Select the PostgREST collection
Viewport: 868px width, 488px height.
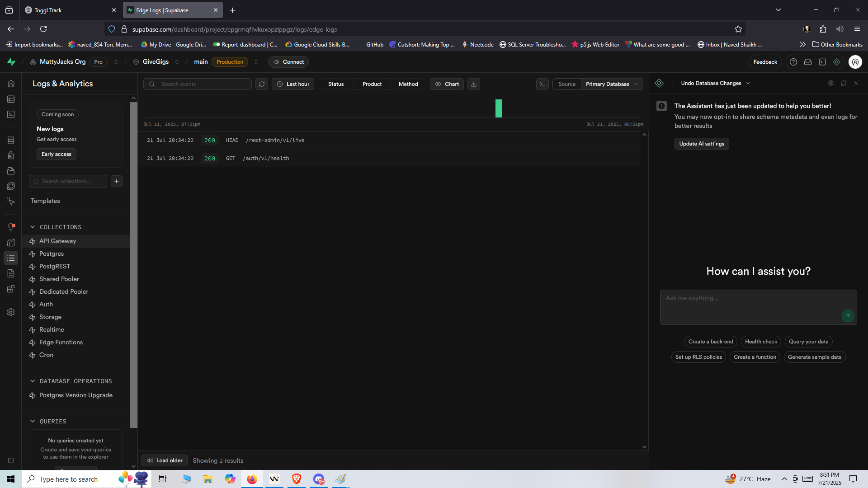(x=75, y=267)
